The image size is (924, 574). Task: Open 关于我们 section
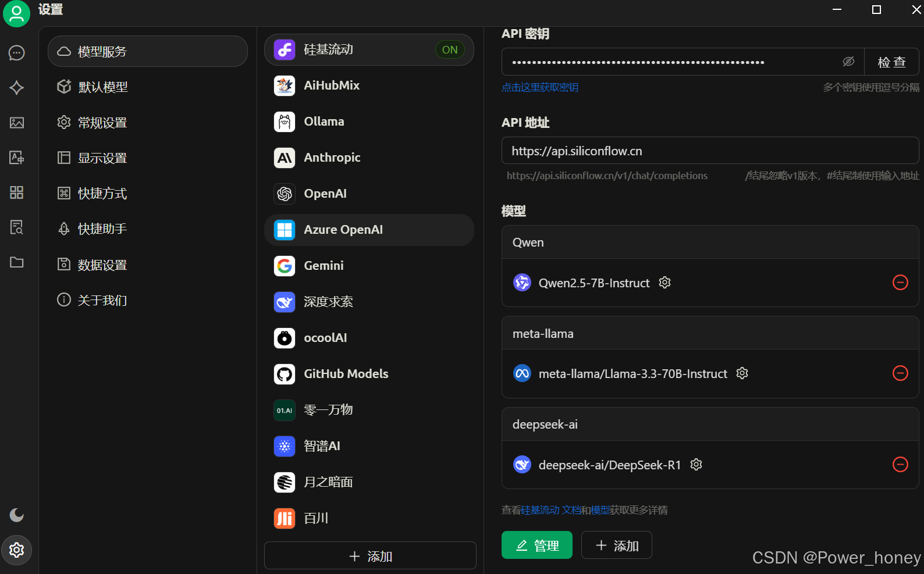coord(148,301)
